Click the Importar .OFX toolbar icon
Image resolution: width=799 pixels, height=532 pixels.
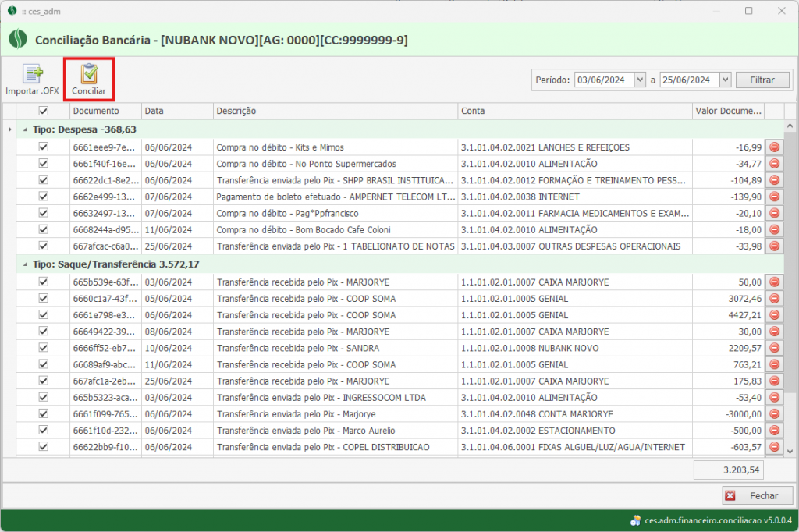pyautogui.click(x=33, y=74)
